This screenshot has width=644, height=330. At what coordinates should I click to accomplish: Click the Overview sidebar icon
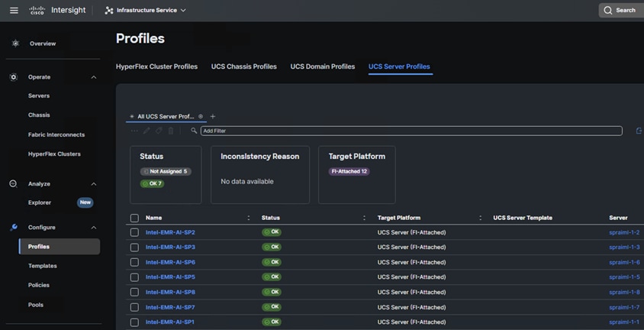coord(15,43)
